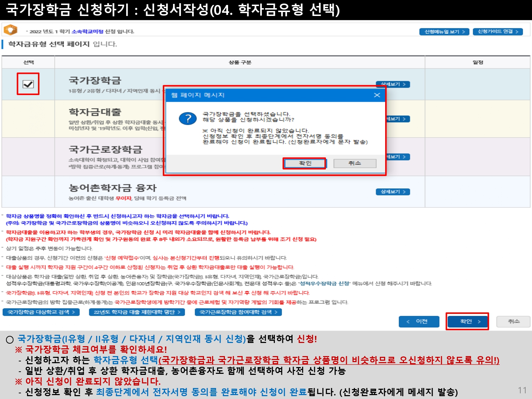Image resolution: width=532 pixels, height=399 pixels.
Task: Close the 웹 페이지 메시지 dialog with X
Action: pyautogui.click(x=377, y=95)
